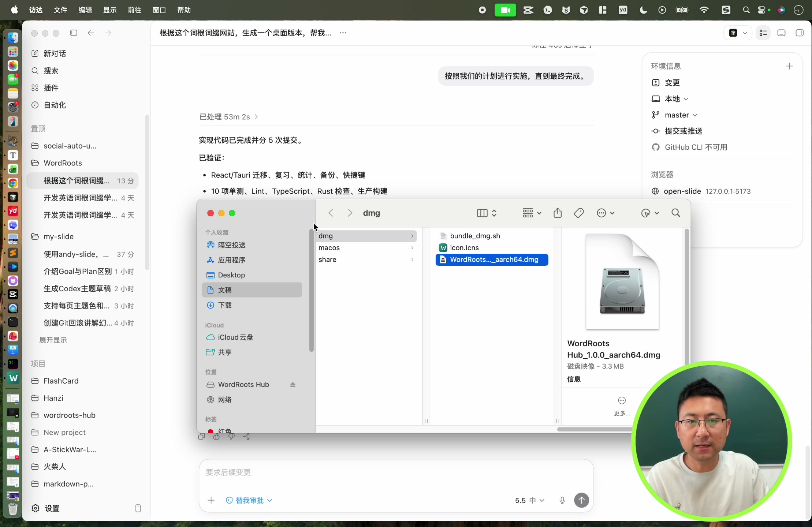Open the conversation title ellipsis menu
Image resolution: width=812 pixels, height=527 pixels.
[x=343, y=33]
